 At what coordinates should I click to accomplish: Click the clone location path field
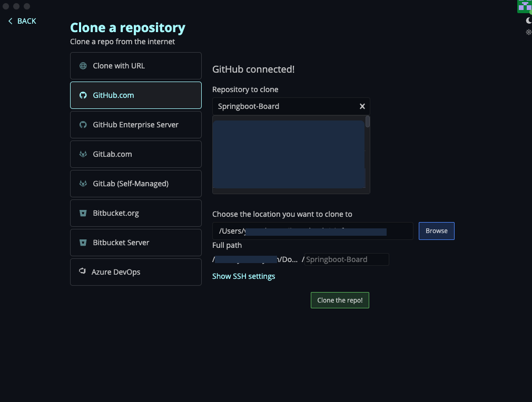click(313, 231)
